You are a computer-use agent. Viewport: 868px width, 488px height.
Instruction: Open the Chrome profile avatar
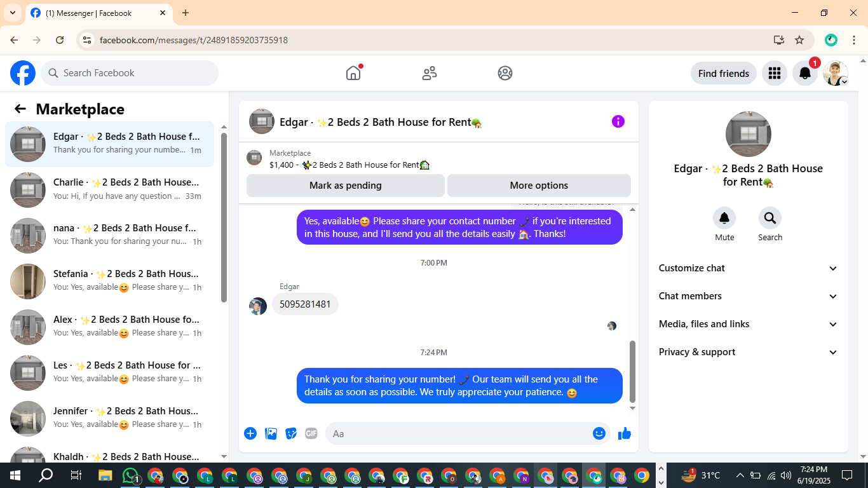(831, 40)
